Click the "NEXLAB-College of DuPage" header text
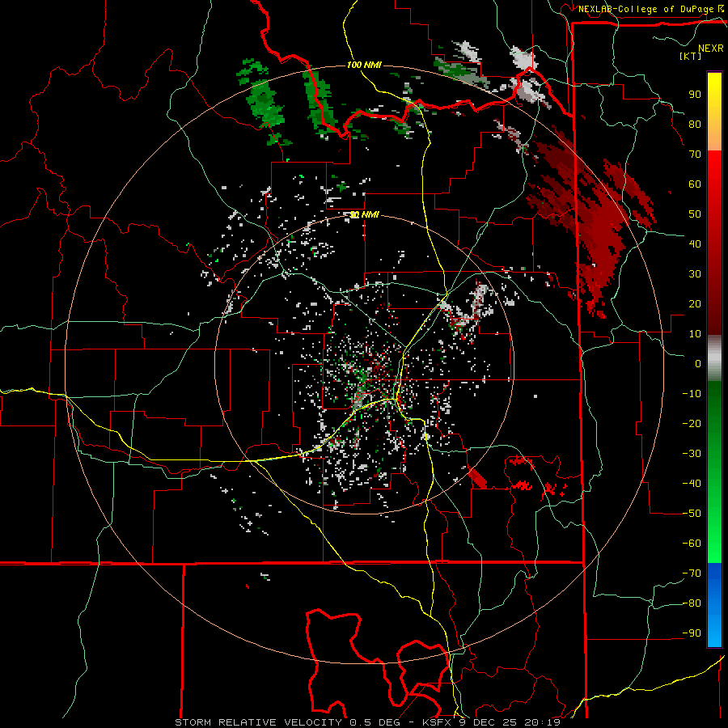 click(x=645, y=9)
